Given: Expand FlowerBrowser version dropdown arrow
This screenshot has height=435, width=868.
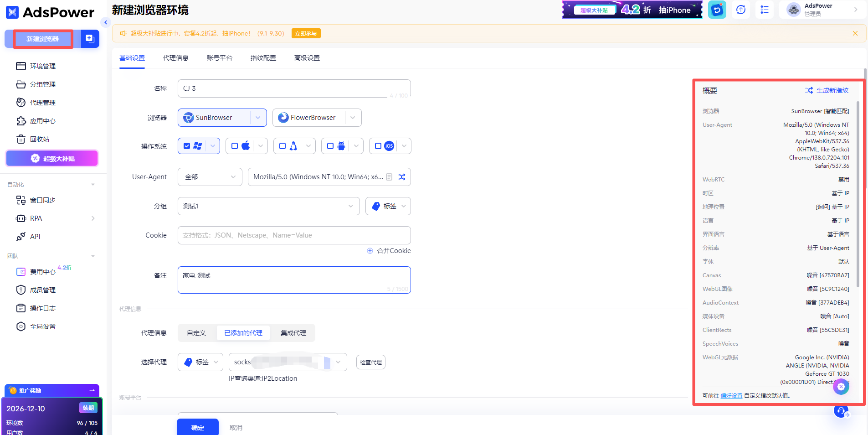Looking at the screenshot, I should pos(353,118).
